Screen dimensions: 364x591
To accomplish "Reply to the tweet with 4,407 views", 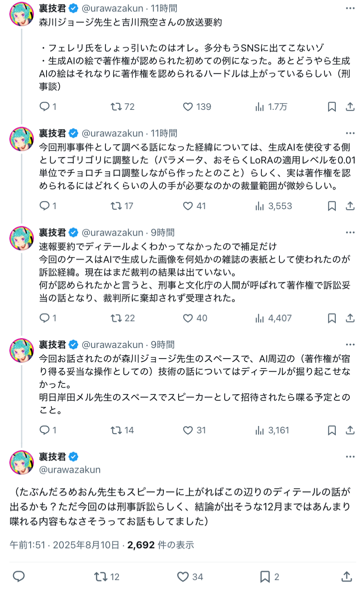I will click(44, 318).
